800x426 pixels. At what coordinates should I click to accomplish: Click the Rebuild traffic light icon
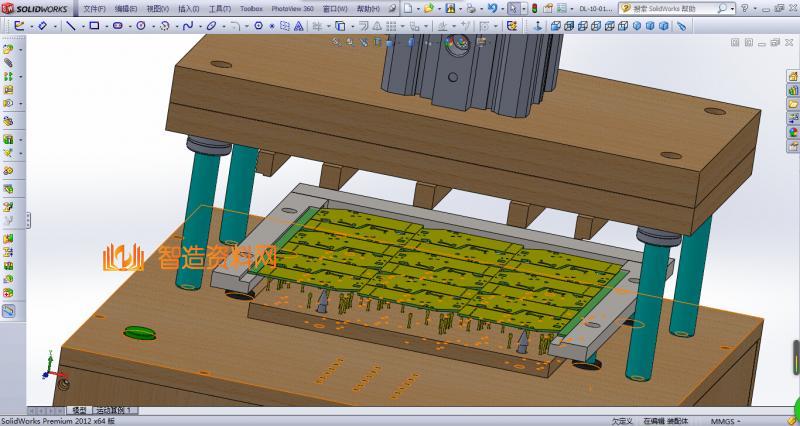[534, 8]
